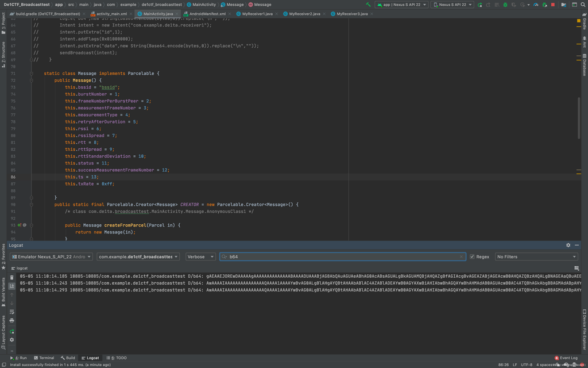Click the print icon in Logcat sidebar
This screenshot has height=368, width=588.
[x=11, y=320]
